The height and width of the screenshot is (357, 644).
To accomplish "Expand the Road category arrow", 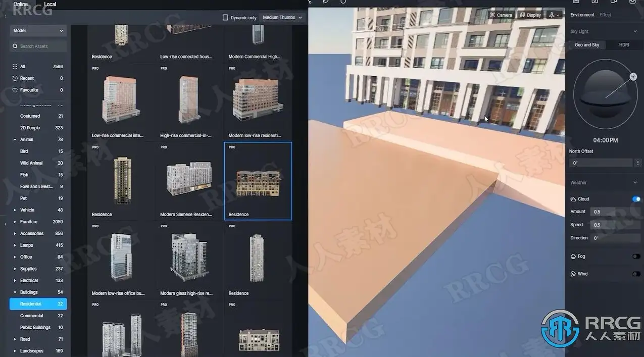I will point(15,339).
